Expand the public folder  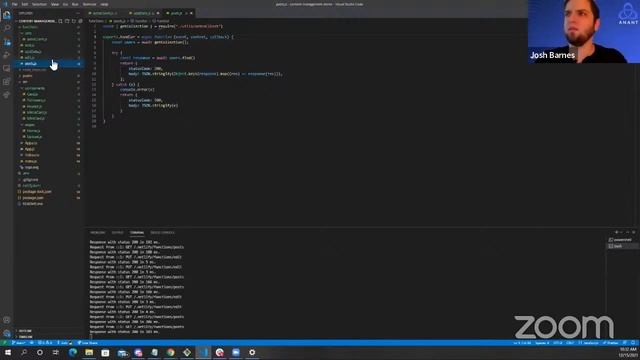click(x=49, y=76)
